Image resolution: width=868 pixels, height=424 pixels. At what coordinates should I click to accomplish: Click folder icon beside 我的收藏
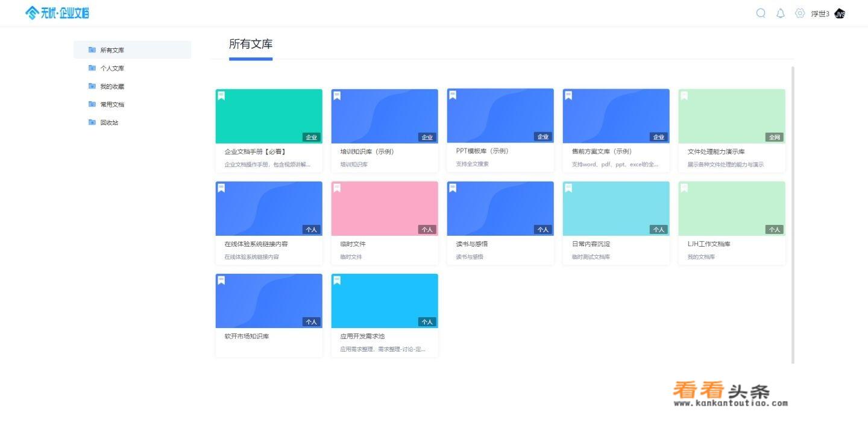point(92,86)
